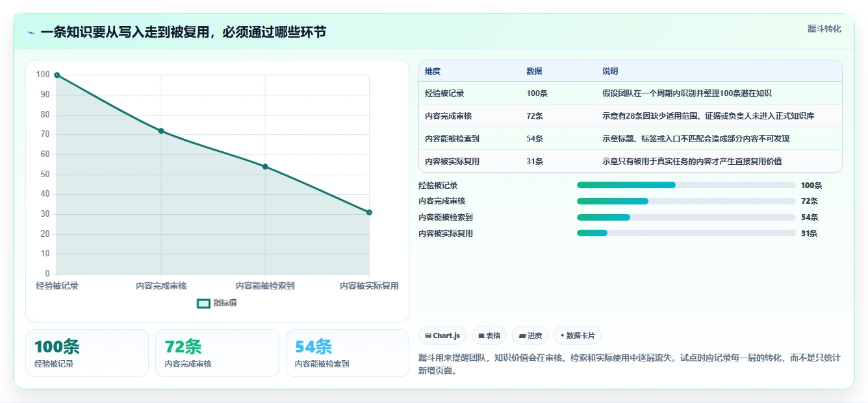Click the description starting 示意有28条因缺少适用范围
Screen dimensions: 868x403
click(708, 116)
